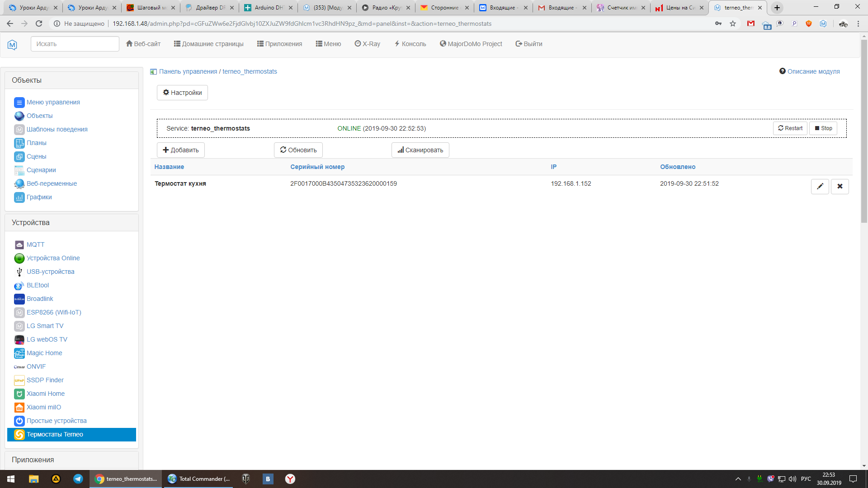Click the Искать search field

tap(75, 44)
